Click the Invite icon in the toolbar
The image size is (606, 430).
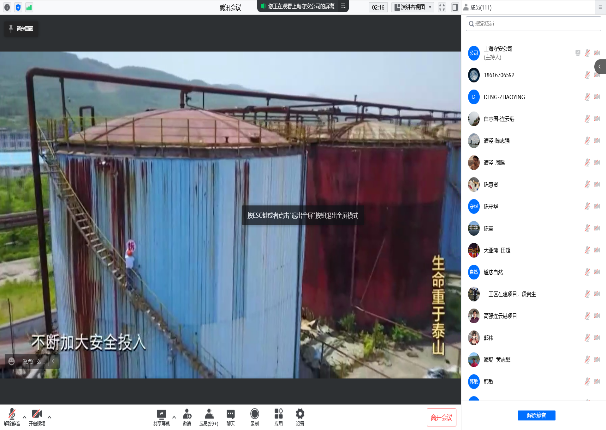point(187,413)
